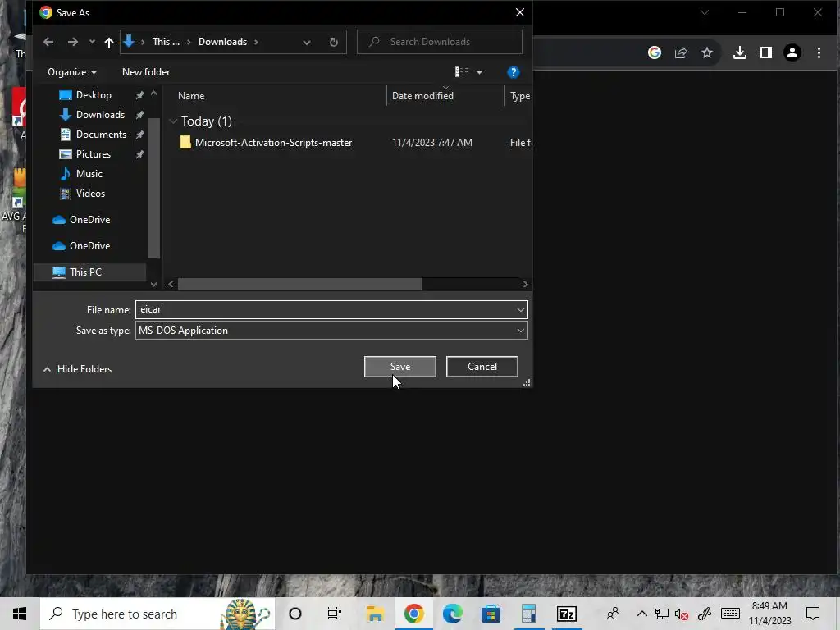This screenshot has height=630, width=840.
Task: Click the file list scroll right arrow
Action: tap(525, 285)
